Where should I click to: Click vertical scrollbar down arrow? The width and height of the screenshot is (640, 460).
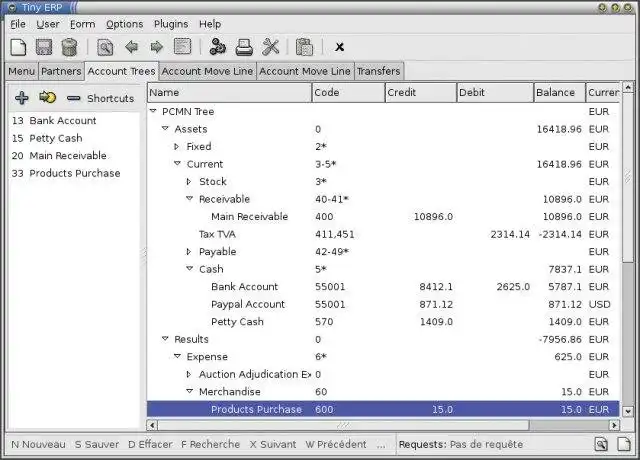coord(628,411)
